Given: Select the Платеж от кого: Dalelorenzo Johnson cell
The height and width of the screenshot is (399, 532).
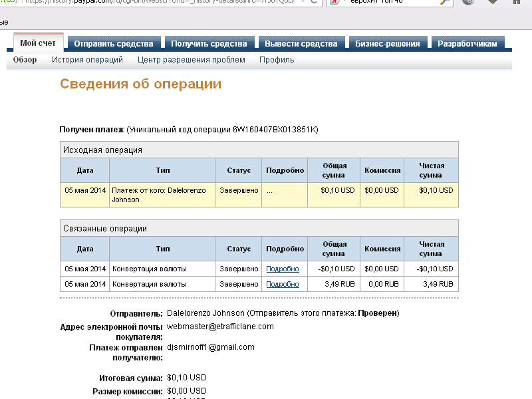Looking at the screenshot, I should [162, 195].
